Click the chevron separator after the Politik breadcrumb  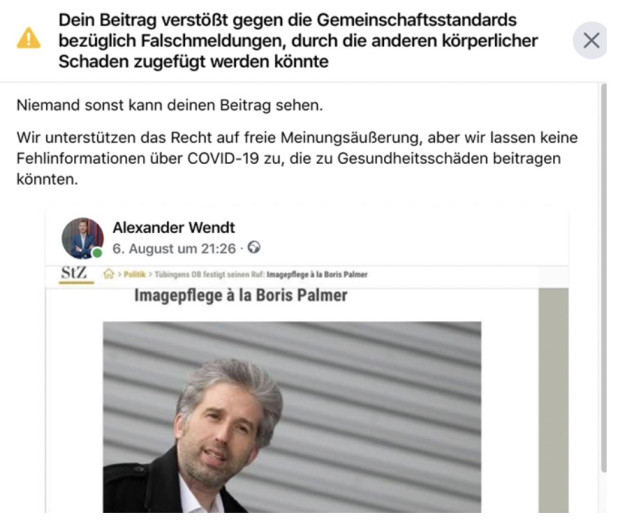click(150, 274)
